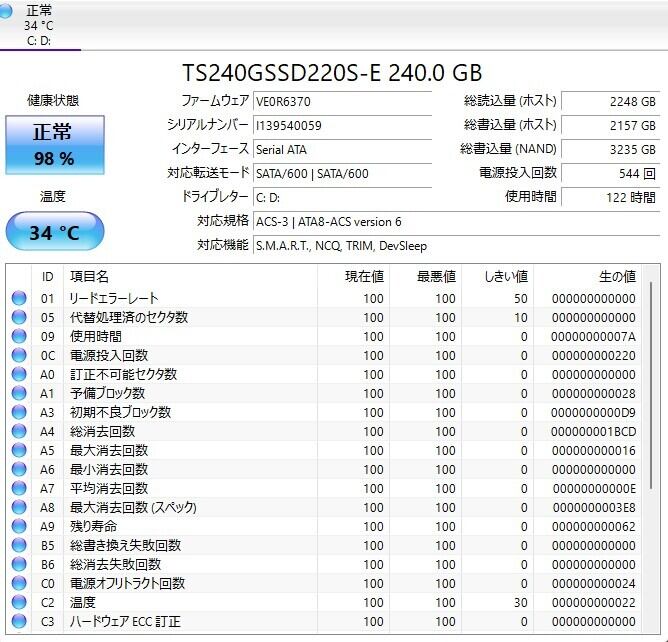The width and height of the screenshot is (668, 642).
Task: Click the status orb for 代替処理済のセクタ数 row
Action: coord(19,317)
